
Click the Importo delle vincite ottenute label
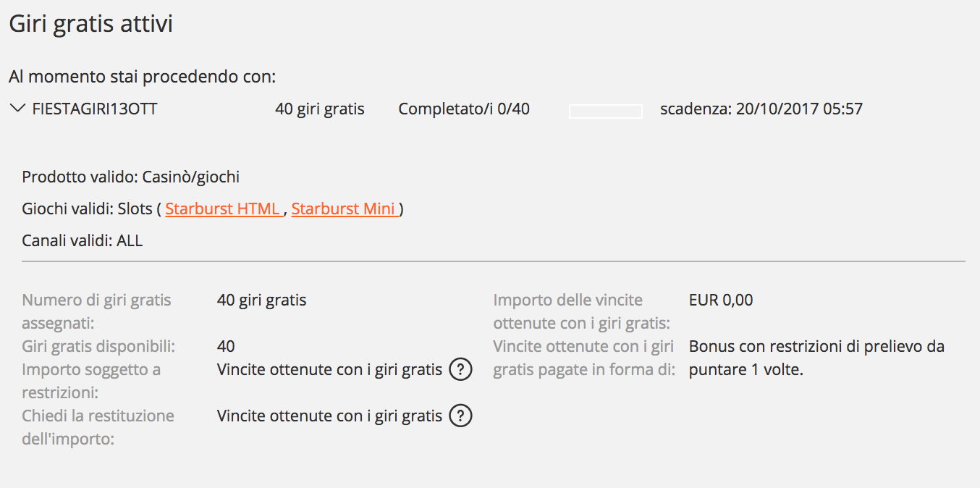581,311
